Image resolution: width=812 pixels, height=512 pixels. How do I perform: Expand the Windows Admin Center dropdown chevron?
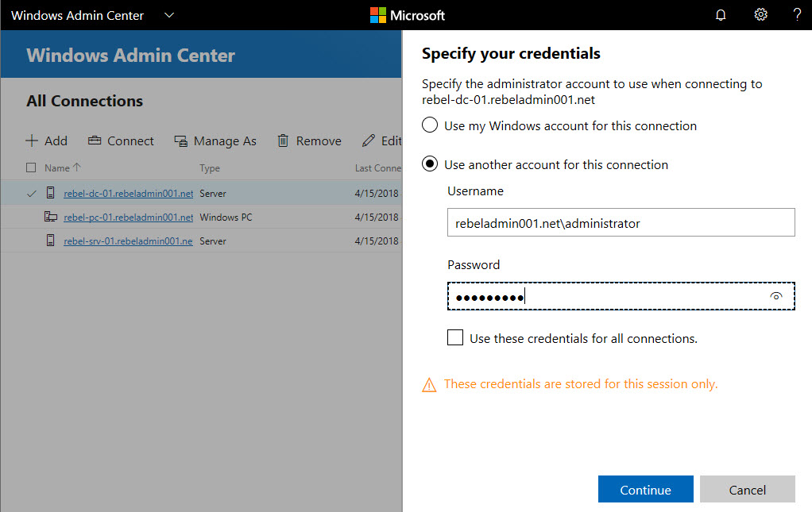pos(168,15)
